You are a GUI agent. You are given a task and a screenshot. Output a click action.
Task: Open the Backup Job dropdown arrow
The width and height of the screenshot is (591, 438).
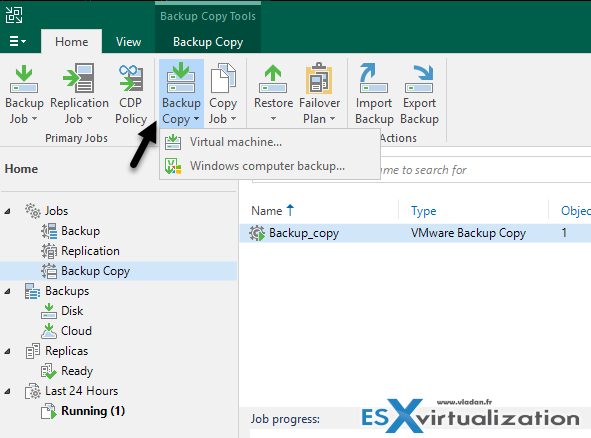pos(34,119)
